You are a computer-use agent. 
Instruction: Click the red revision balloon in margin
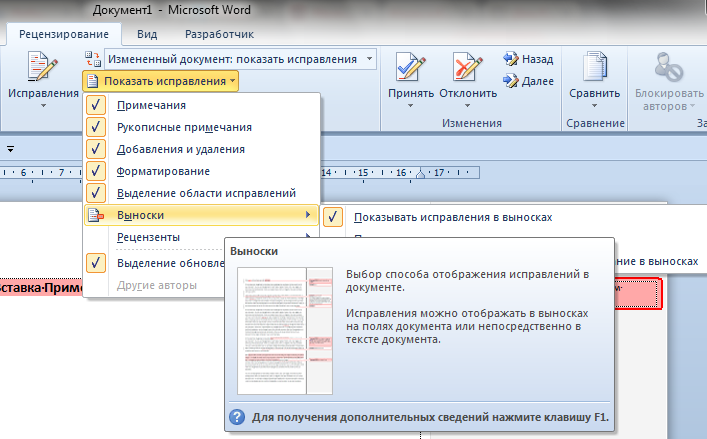pos(638,293)
